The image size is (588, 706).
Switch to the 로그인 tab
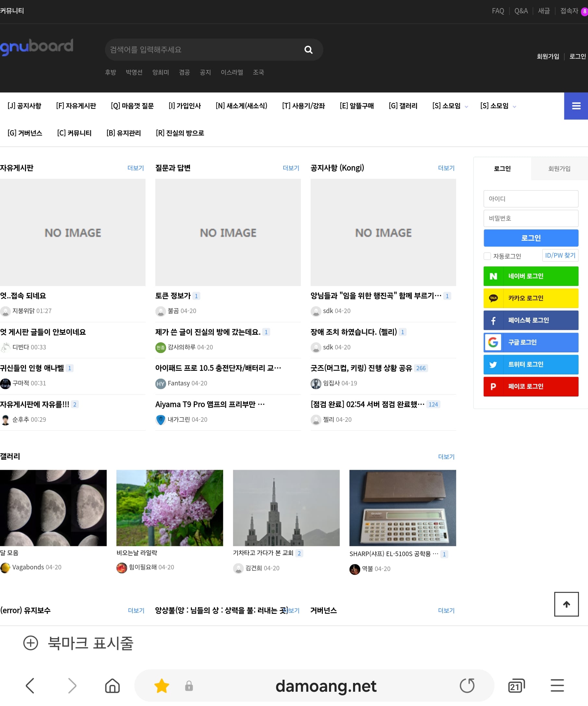click(x=502, y=168)
